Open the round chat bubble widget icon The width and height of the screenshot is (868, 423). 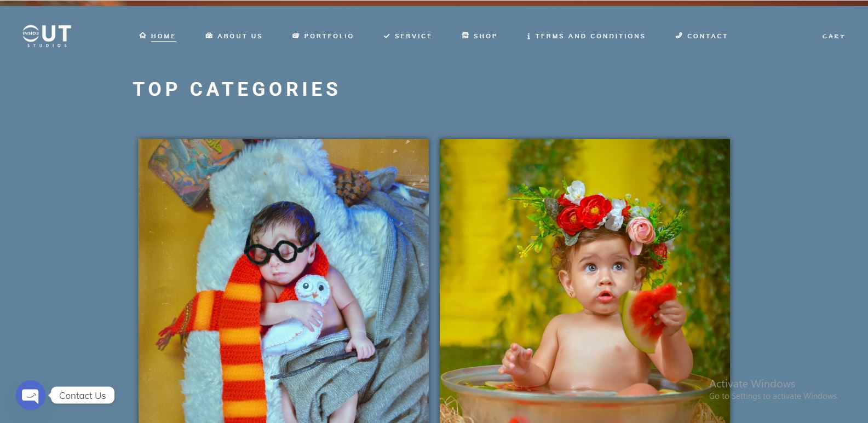(31, 395)
